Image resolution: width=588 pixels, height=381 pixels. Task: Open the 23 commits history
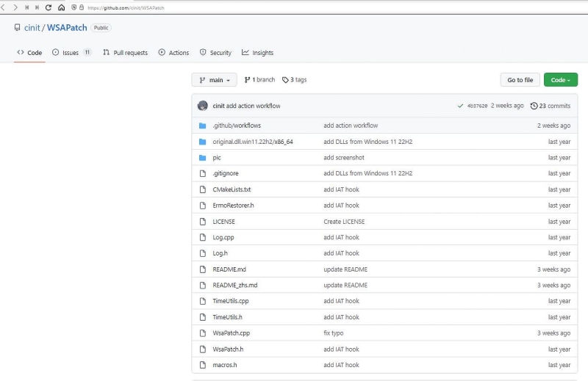tap(550, 106)
